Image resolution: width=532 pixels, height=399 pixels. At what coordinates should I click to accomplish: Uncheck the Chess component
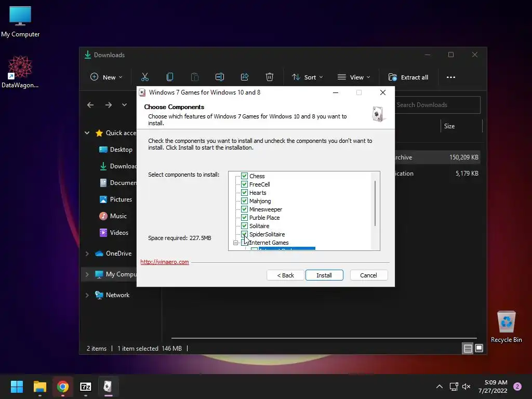click(244, 176)
